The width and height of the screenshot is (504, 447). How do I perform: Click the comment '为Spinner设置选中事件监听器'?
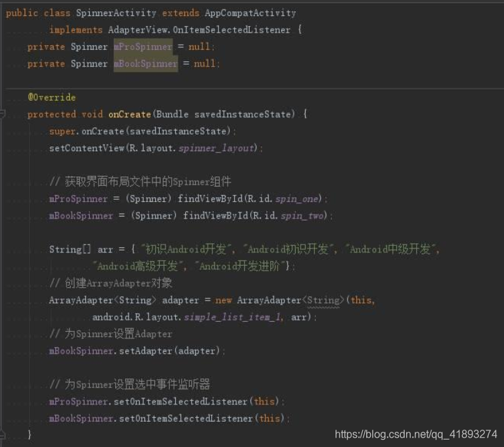coord(130,384)
